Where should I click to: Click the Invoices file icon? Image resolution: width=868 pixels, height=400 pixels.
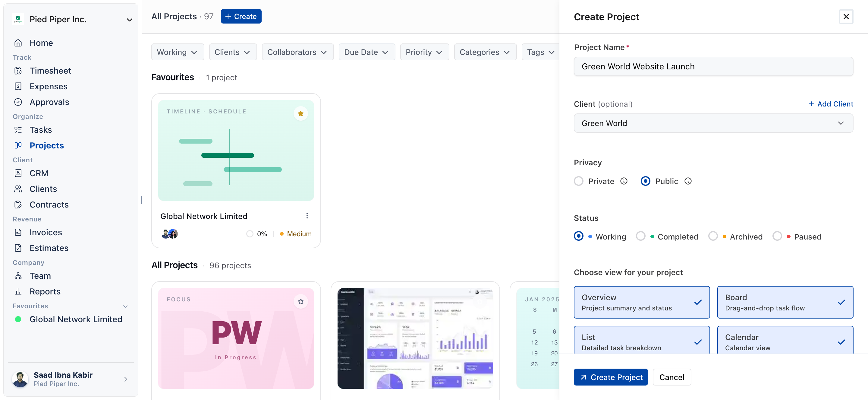point(18,232)
